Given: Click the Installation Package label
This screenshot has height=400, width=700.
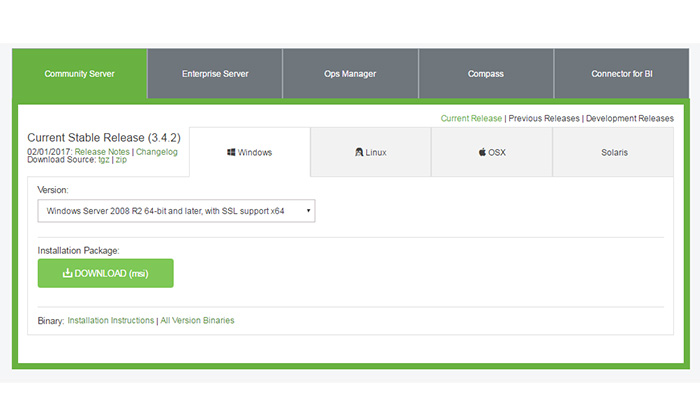Looking at the screenshot, I should pos(79,250).
